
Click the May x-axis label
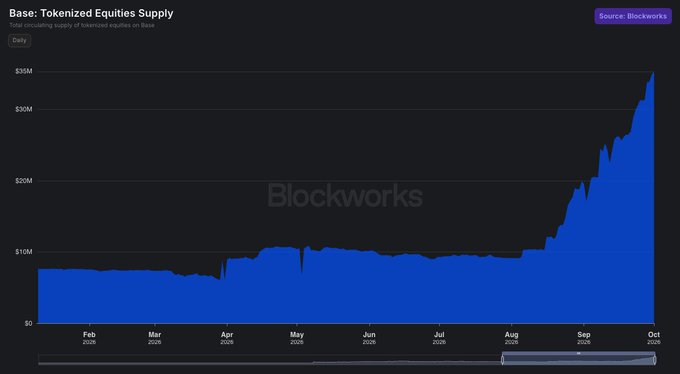[x=297, y=338]
